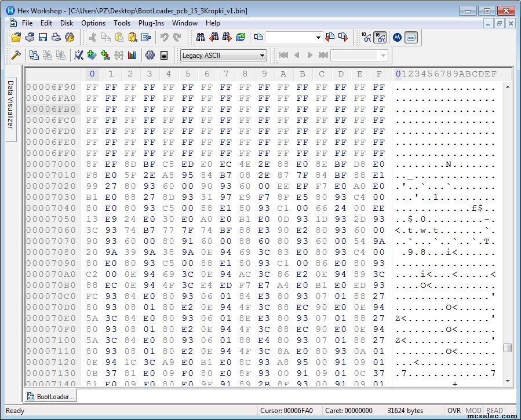Click the blue gear operations icon
The height and width of the screenshot is (420, 521).
[x=150, y=55]
